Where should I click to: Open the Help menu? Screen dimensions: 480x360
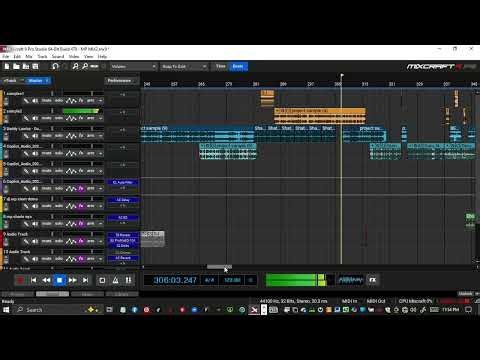pyautogui.click(x=102, y=56)
